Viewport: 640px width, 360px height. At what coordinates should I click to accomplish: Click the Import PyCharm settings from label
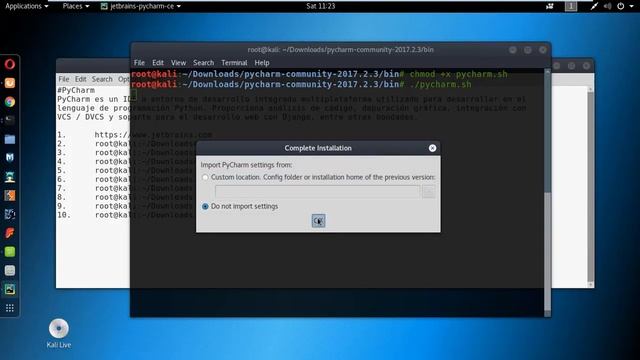click(x=246, y=165)
